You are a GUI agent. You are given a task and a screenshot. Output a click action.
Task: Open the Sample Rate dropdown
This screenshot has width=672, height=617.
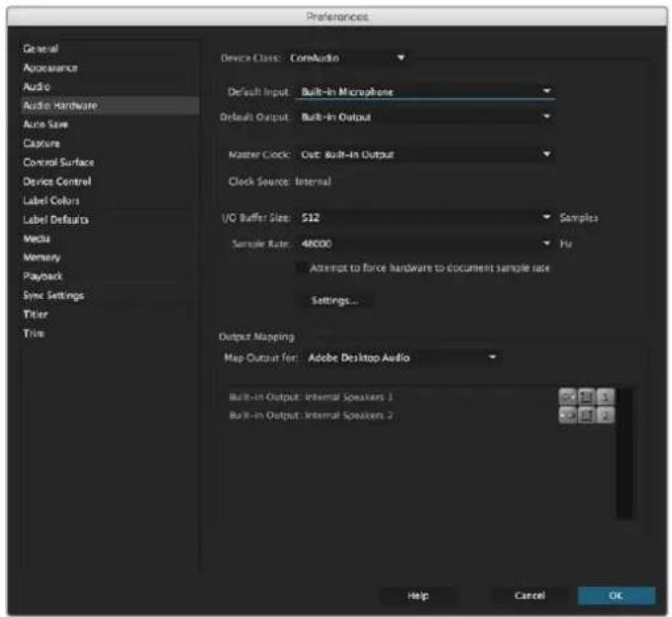pos(426,244)
